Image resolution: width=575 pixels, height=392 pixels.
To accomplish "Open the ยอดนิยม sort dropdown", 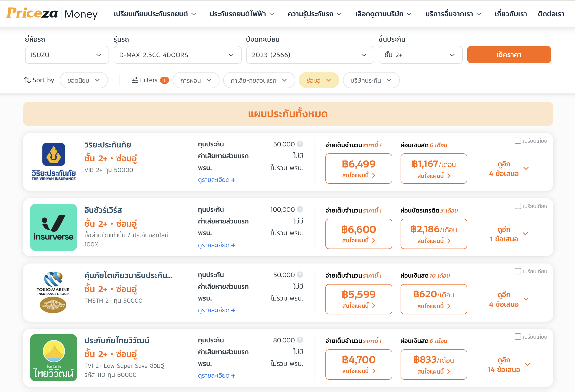I will tap(84, 80).
